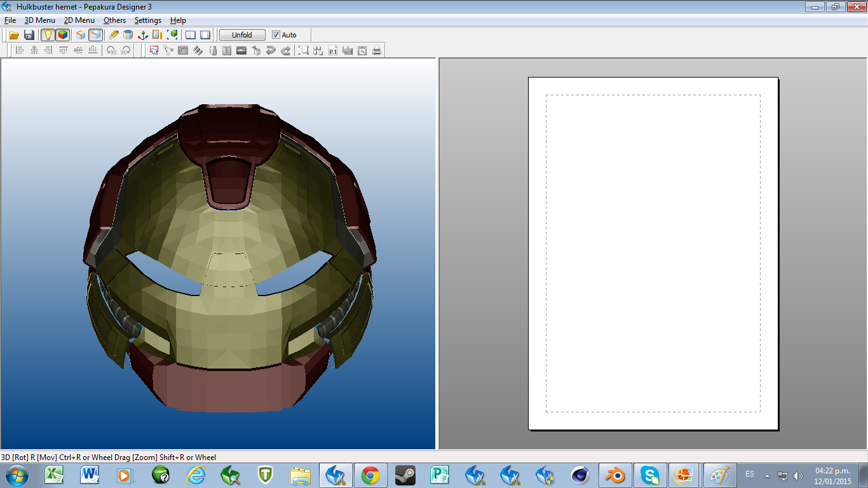Click the Undo arrow icon
The height and width of the screenshot is (488, 868).
tap(271, 50)
